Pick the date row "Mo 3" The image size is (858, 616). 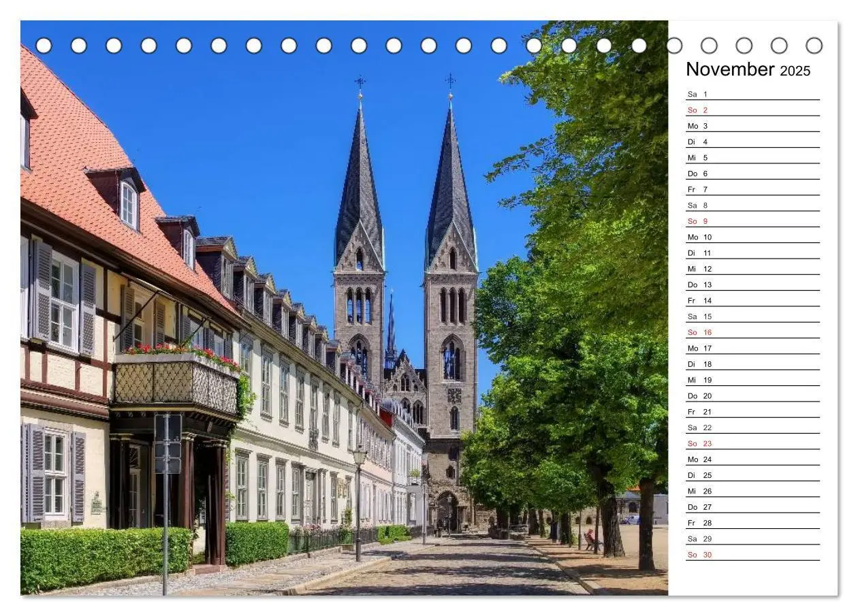click(x=752, y=126)
